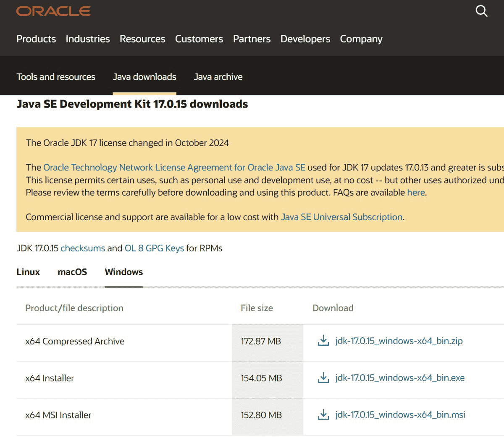Switch to the macOS tab
Screen dimensions: 504x444
click(x=72, y=272)
